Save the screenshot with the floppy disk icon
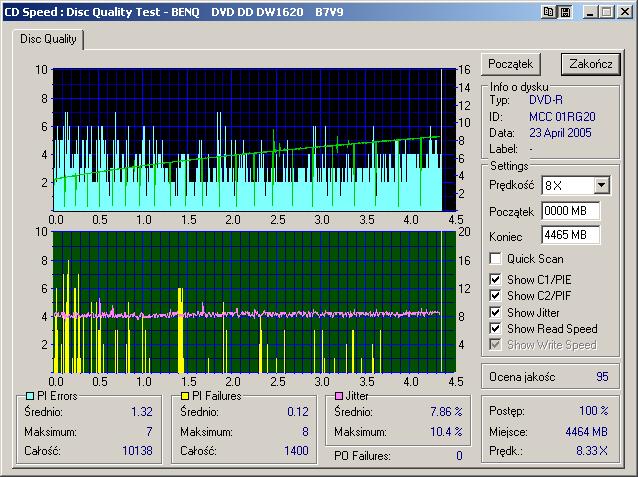 [x=565, y=12]
